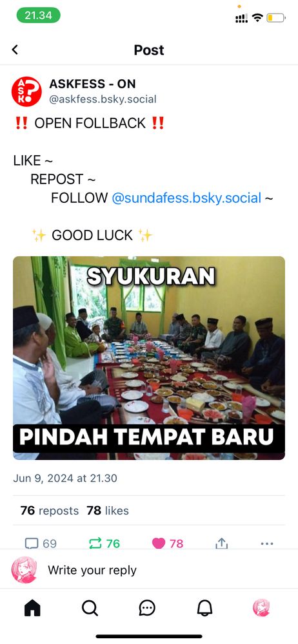The width and height of the screenshot is (298, 644).
Task: Open the Search magnifier tab
Action: point(90,608)
